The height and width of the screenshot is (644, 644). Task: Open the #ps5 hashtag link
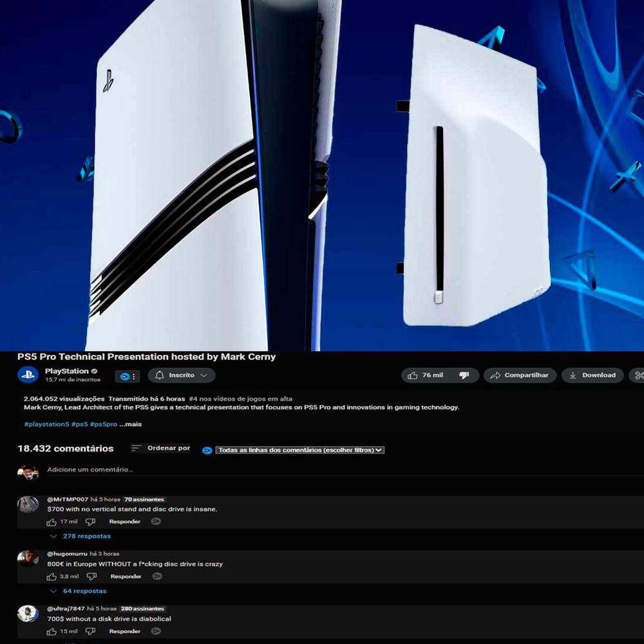(x=80, y=424)
